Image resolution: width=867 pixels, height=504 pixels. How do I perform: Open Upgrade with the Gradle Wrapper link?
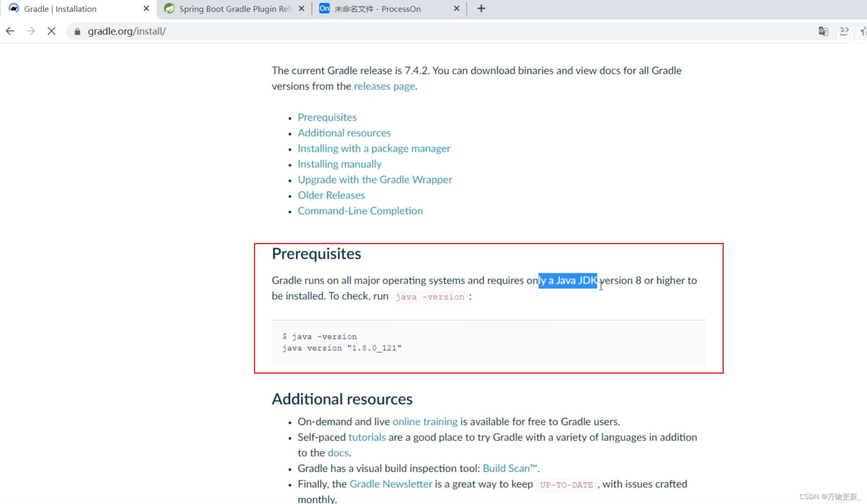point(375,180)
